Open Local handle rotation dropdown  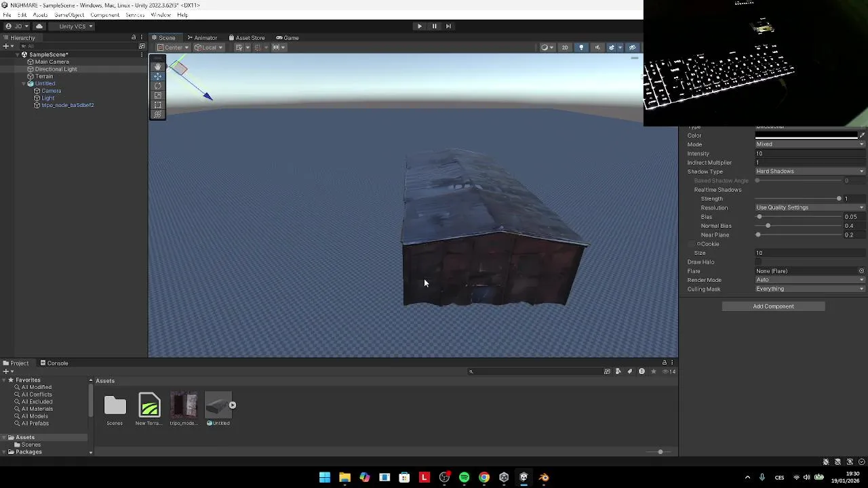click(x=209, y=47)
